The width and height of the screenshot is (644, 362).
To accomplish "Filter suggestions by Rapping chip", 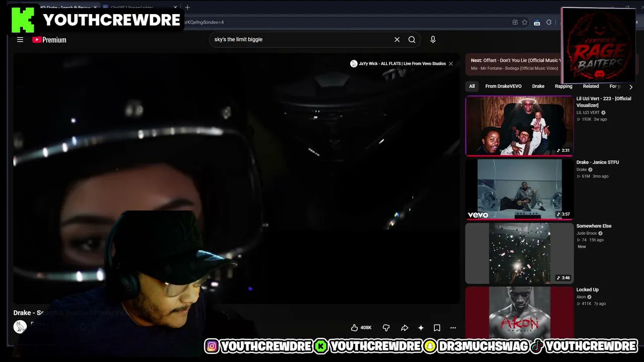I will point(563,86).
